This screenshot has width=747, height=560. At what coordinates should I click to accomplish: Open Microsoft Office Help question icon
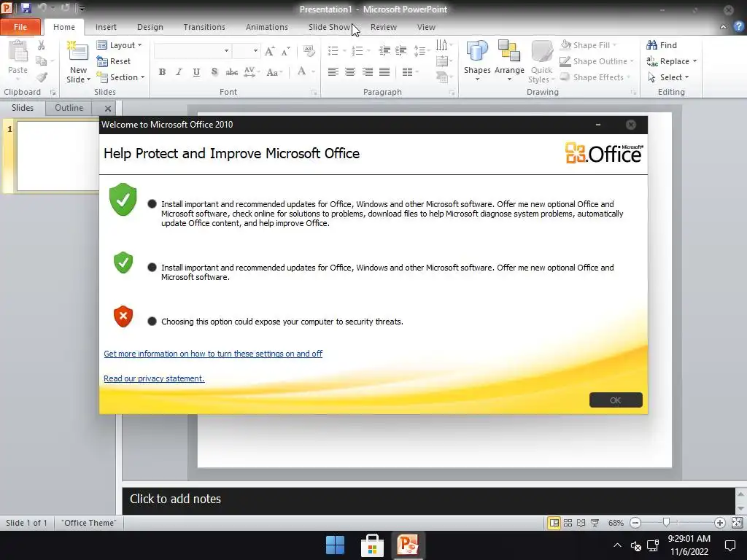(738, 27)
